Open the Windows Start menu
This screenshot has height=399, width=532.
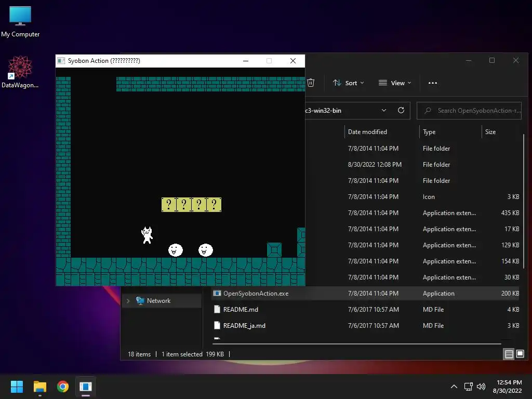pyautogui.click(x=17, y=387)
